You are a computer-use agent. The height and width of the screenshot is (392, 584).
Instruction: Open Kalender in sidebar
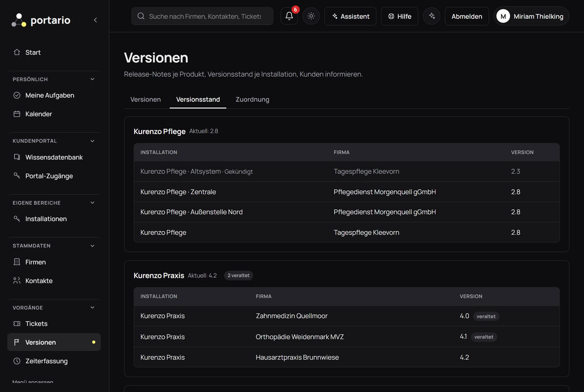point(54,114)
